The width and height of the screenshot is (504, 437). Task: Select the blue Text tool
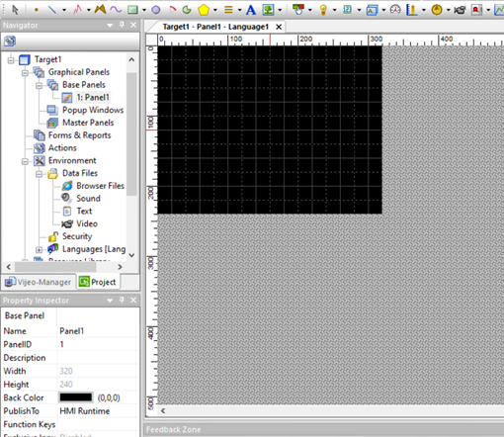[251, 10]
